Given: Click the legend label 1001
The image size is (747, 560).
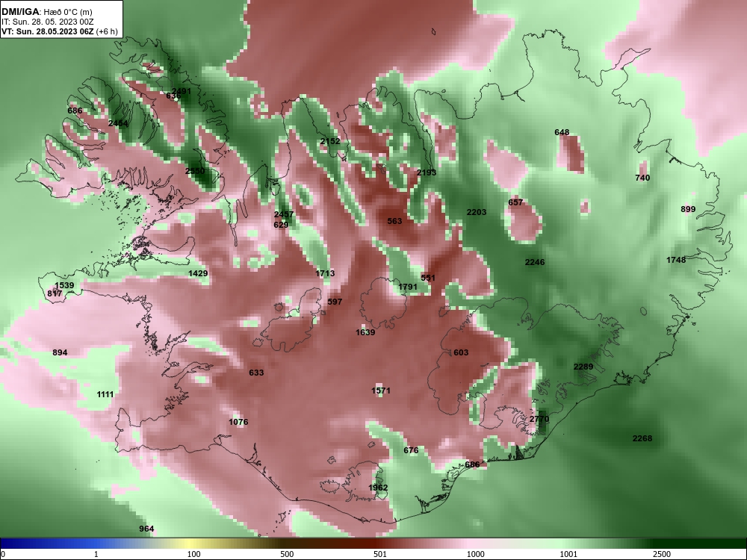Looking at the screenshot, I should [x=569, y=554].
